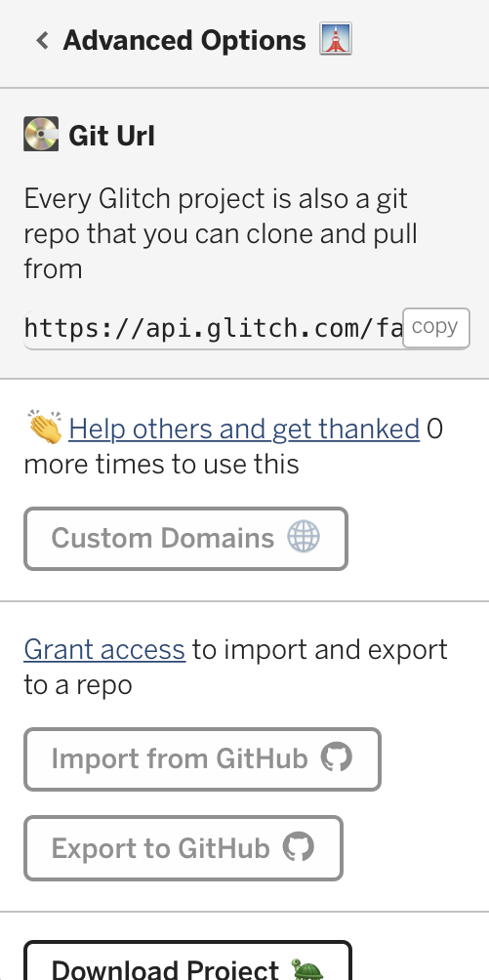Click Import from GitHub button

point(203,759)
